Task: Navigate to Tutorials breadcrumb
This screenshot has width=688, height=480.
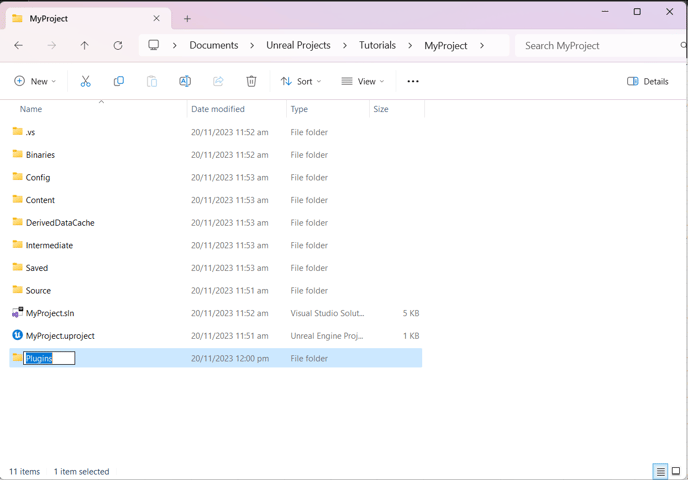Action: click(x=377, y=45)
